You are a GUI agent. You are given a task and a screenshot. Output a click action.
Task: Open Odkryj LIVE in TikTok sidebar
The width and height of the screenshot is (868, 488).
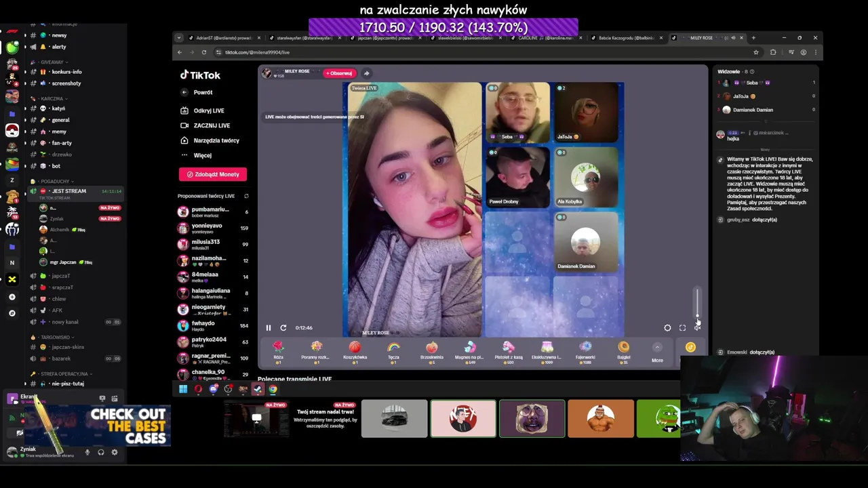click(x=202, y=110)
